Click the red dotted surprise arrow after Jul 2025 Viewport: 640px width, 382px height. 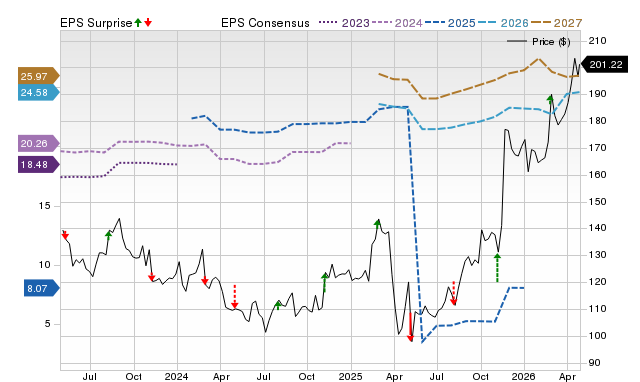[x=453, y=293]
